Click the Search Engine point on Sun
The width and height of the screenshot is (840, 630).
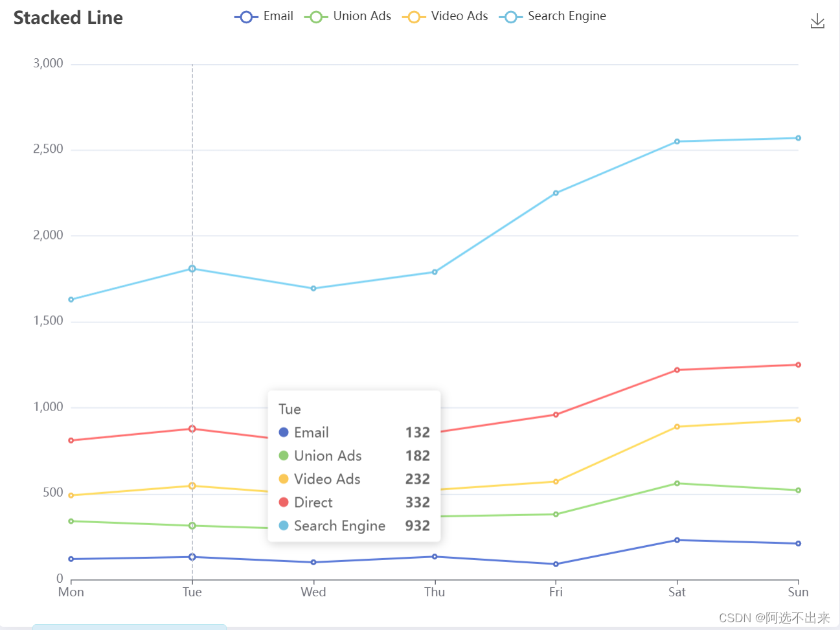click(798, 138)
